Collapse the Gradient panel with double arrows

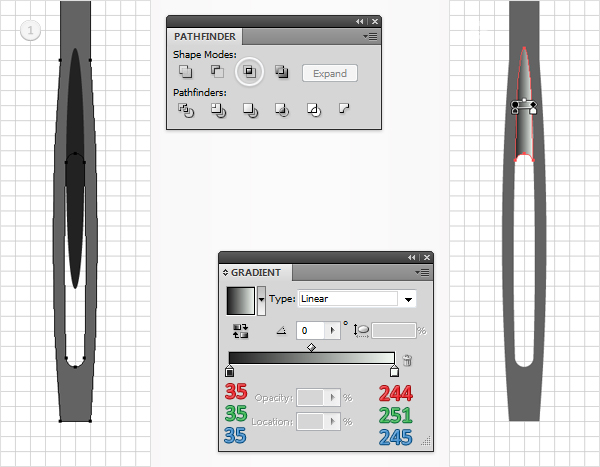click(x=411, y=258)
